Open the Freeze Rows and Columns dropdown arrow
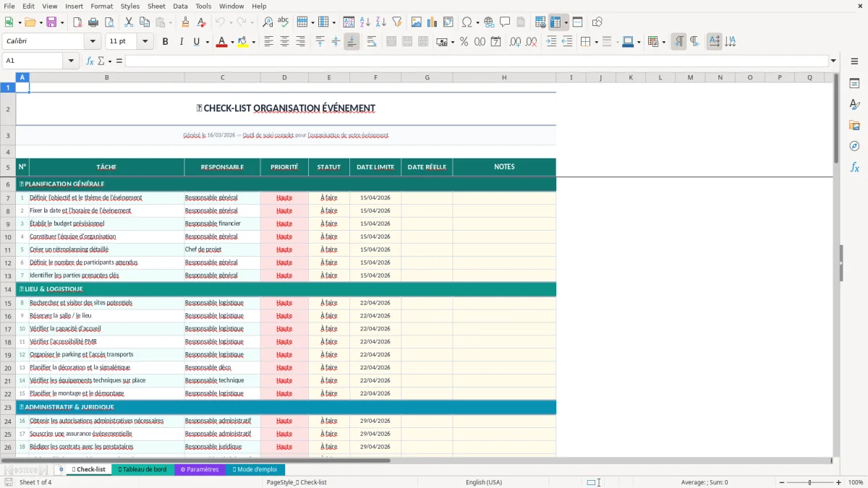Image resolution: width=868 pixels, height=488 pixels. [566, 22]
